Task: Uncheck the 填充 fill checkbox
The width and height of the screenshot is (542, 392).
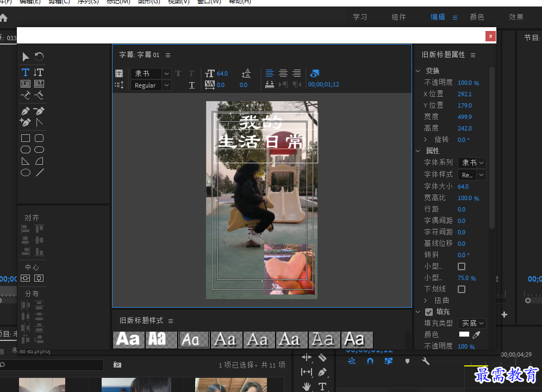Action: click(429, 312)
